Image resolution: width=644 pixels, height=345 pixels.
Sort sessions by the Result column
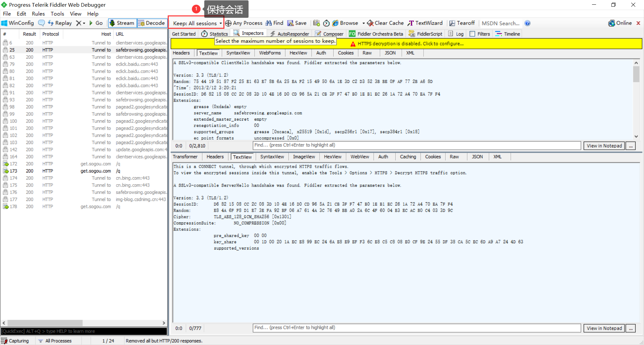click(30, 34)
